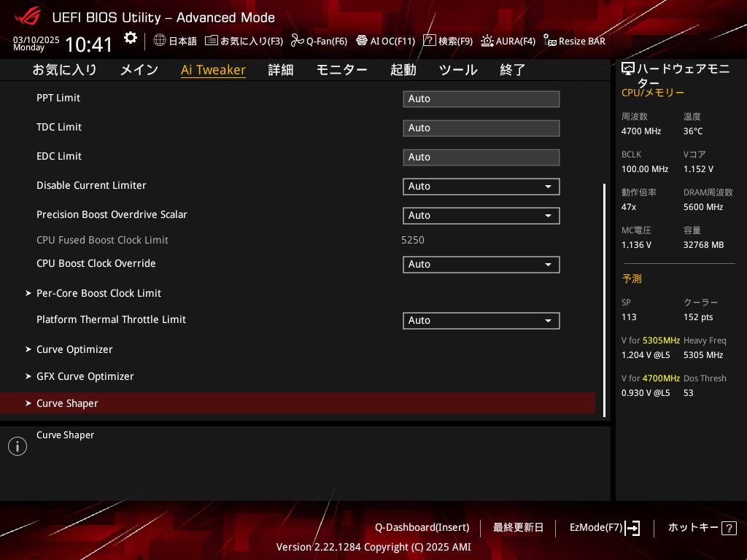
Task: Expand Per-Core Boost Clock Limit submenu
Action: pyautogui.click(x=98, y=293)
